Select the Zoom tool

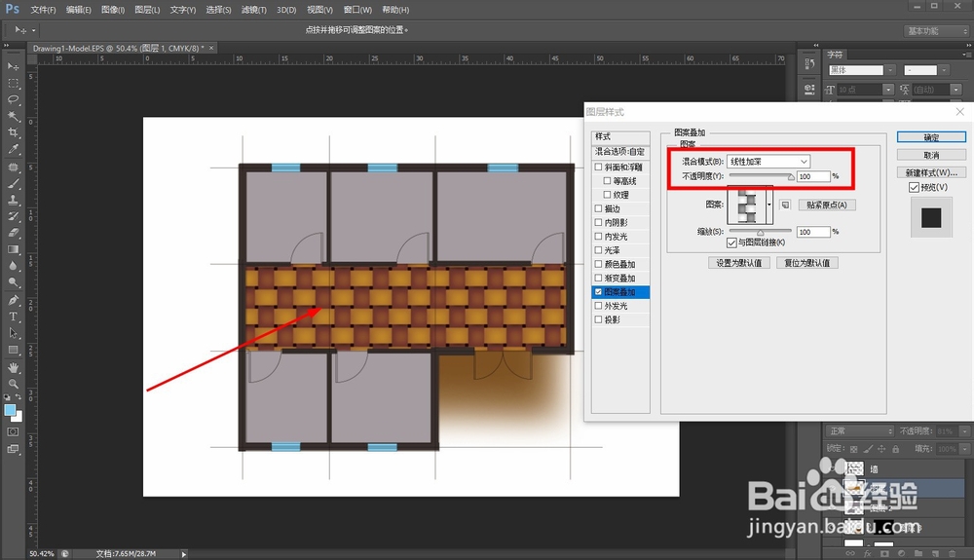point(13,384)
